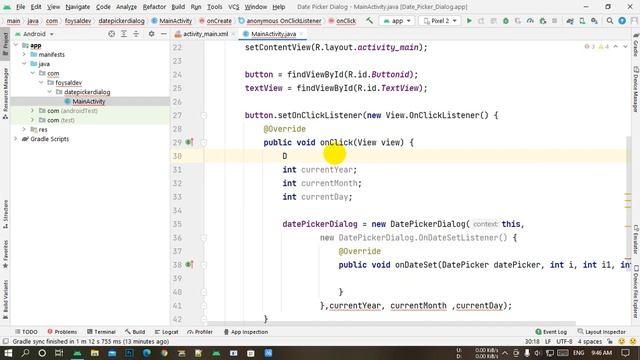Open the Device Manager side panel
640x360 pixels.
tap(636, 89)
